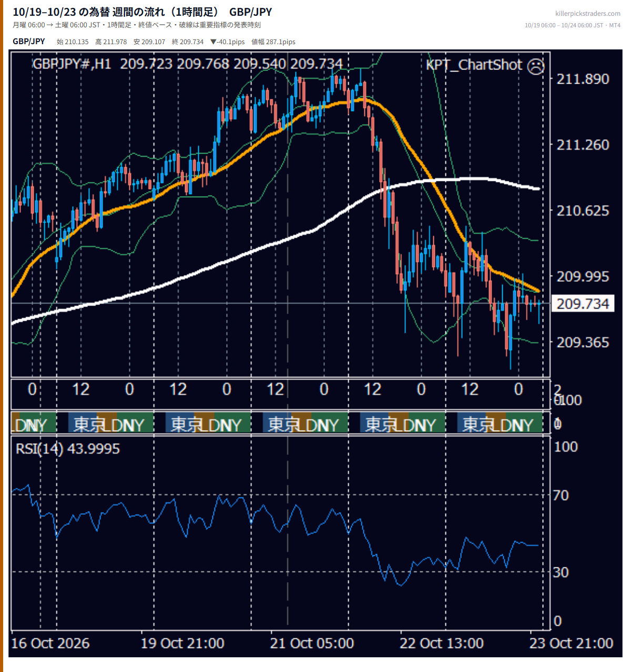This screenshot has width=631, height=672.
Task: Click the opening price 始 210.135
Action: point(73,42)
